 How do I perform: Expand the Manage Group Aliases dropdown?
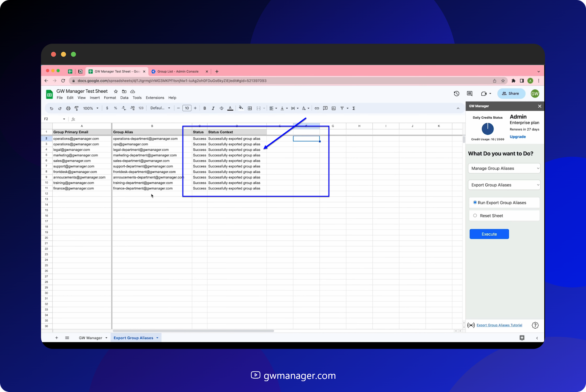coord(504,168)
